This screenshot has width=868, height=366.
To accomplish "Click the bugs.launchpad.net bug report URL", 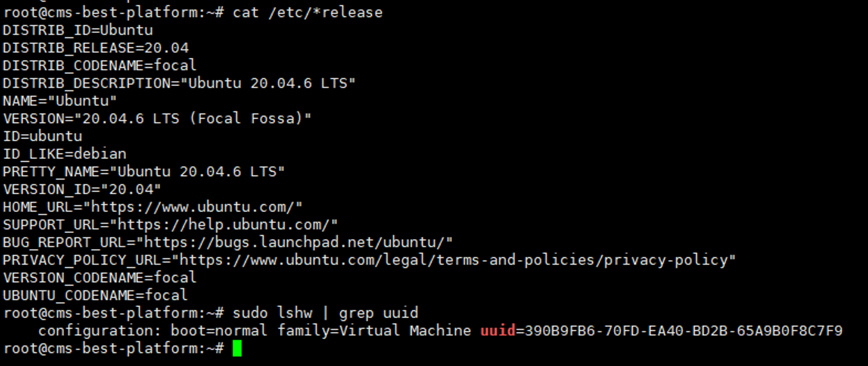I will pyautogui.click(x=295, y=243).
